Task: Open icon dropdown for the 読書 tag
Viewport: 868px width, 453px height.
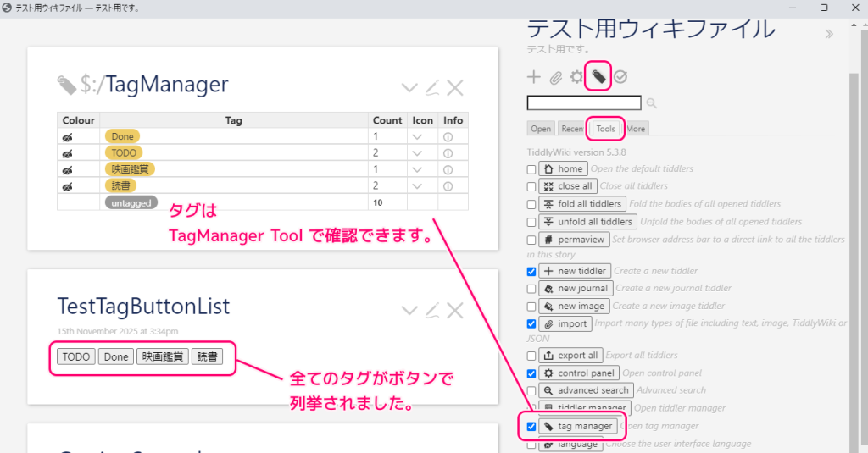Action: point(417,186)
